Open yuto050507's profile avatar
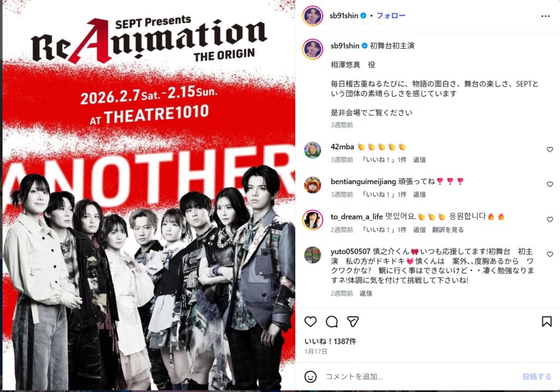Viewport: 560px width, 392px height. pyautogui.click(x=312, y=255)
